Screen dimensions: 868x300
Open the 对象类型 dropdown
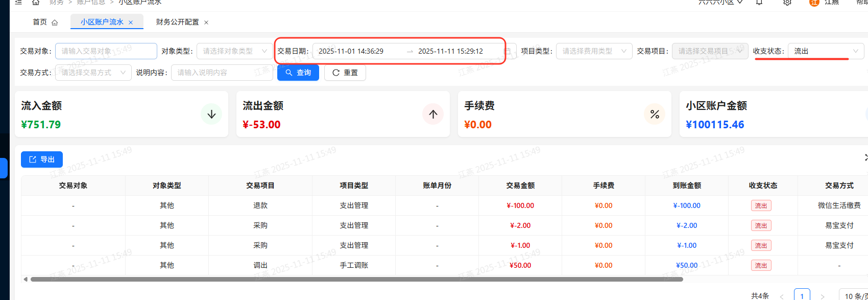(234, 51)
